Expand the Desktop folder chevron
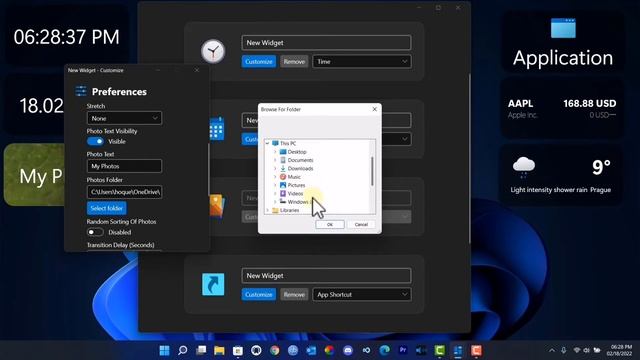640x360 pixels. point(275,151)
